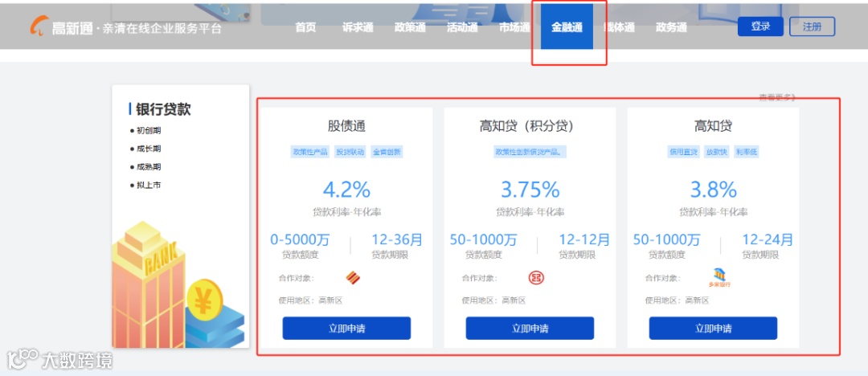The width and height of the screenshot is (868, 376).
Task: Open the 诉求通 nav tab
Action: (x=358, y=27)
